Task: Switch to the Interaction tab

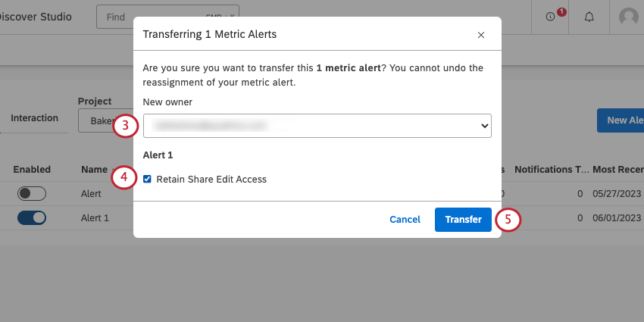Action: coord(34,118)
